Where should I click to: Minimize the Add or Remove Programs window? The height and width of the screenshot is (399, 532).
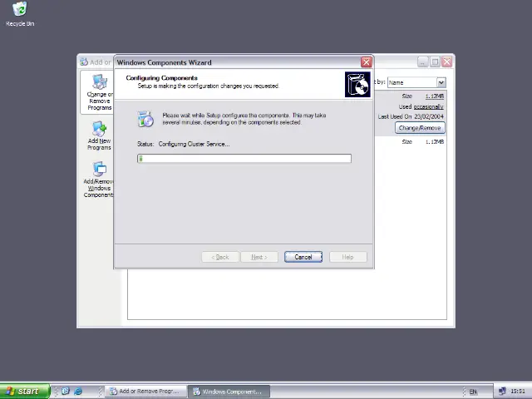coord(423,62)
